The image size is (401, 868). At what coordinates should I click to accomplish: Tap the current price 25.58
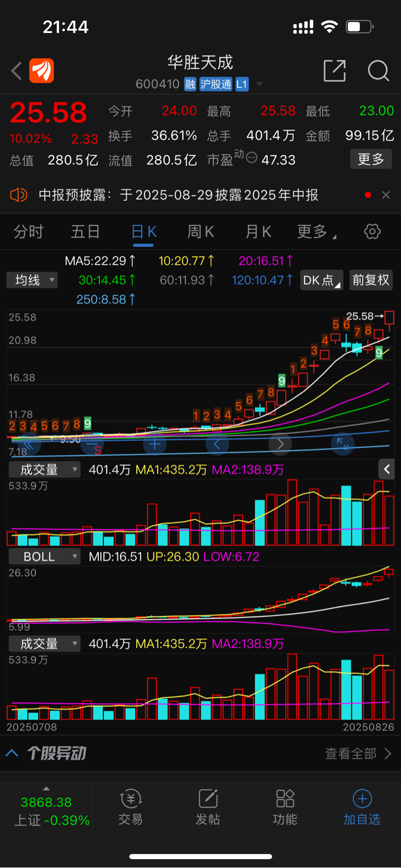click(49, 113)
